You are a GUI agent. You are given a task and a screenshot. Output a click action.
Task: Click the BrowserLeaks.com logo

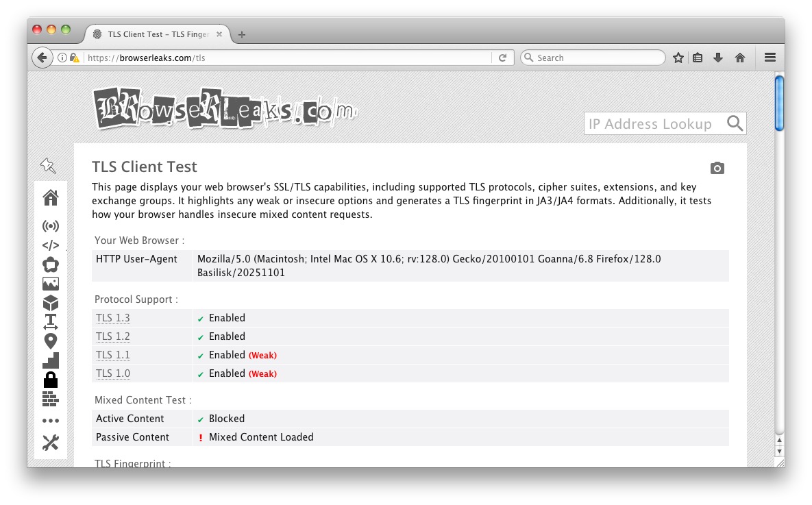[x=225, y=108]
